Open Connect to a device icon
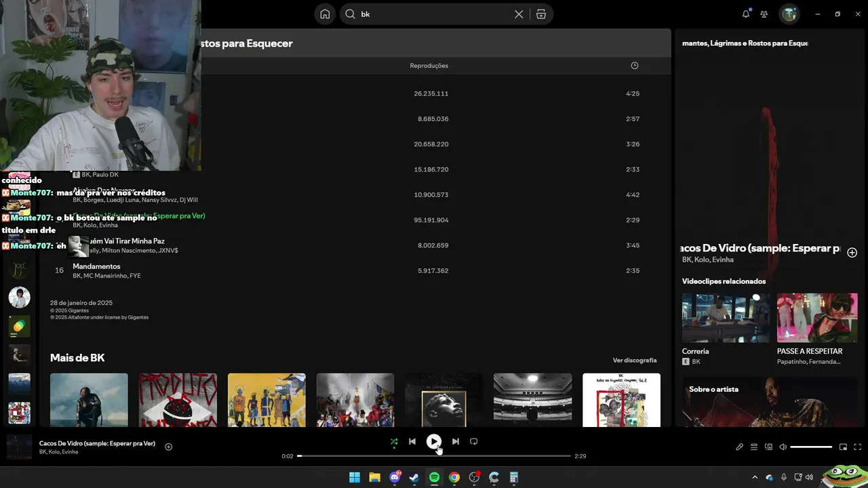The width and height of the screenshot is (868, 488). pos(768,447)
